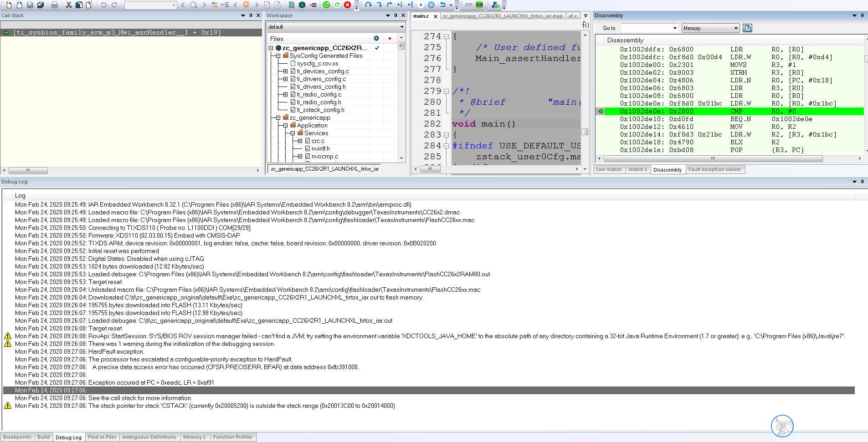Viewport: 868px width, 442px height.
Task: Click the Print toolbar icon
Action: pyautogui.click(x=55, y=5)
